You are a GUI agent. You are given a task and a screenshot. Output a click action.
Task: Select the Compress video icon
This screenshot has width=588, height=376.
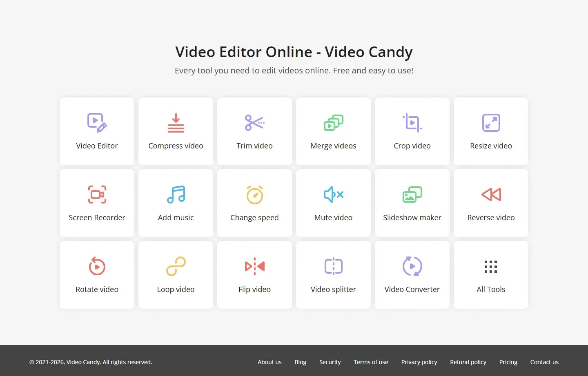point(176,123)
